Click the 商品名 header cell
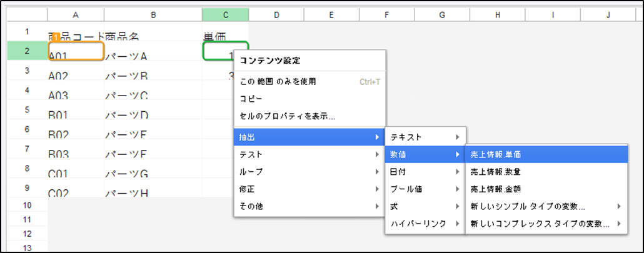The height and width of the screenshot is (253, 644). (x=153, y=31)
